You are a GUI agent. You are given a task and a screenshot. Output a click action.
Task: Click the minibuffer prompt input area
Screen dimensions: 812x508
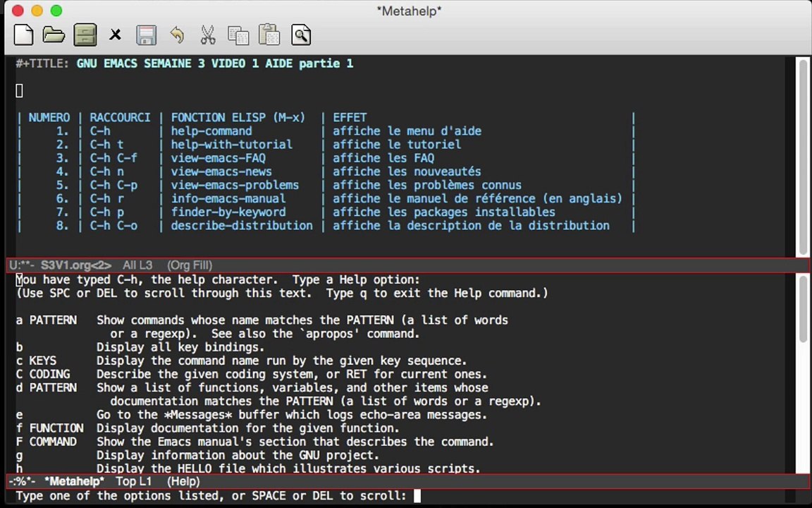[417, 496]
